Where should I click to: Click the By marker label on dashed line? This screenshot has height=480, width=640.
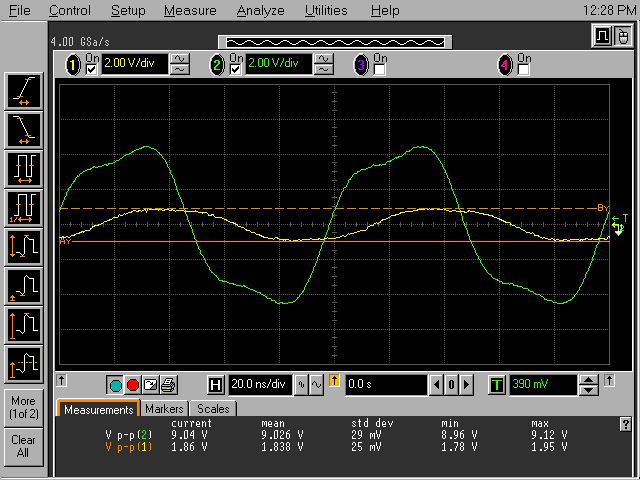[x=603, y=208]
